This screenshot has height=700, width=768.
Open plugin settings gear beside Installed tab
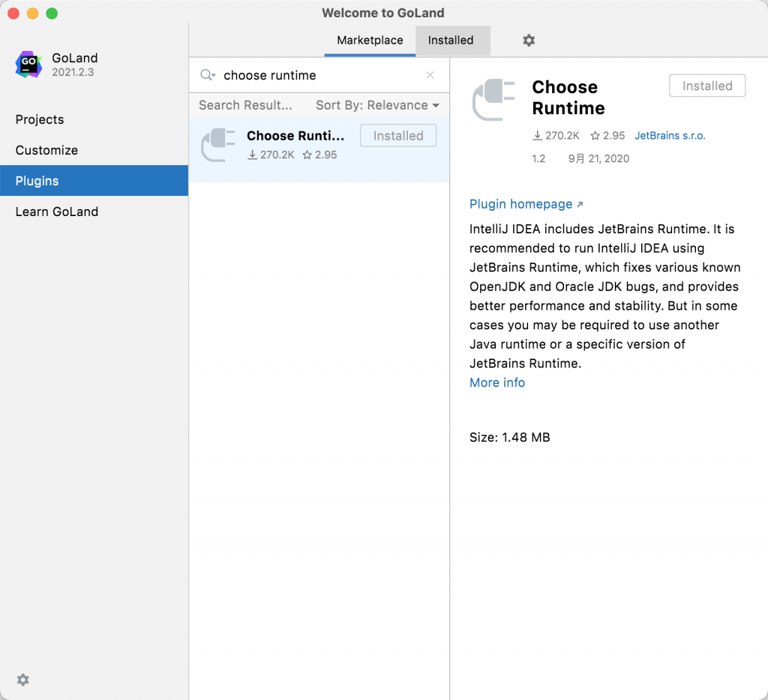click(x=529, y=41)
